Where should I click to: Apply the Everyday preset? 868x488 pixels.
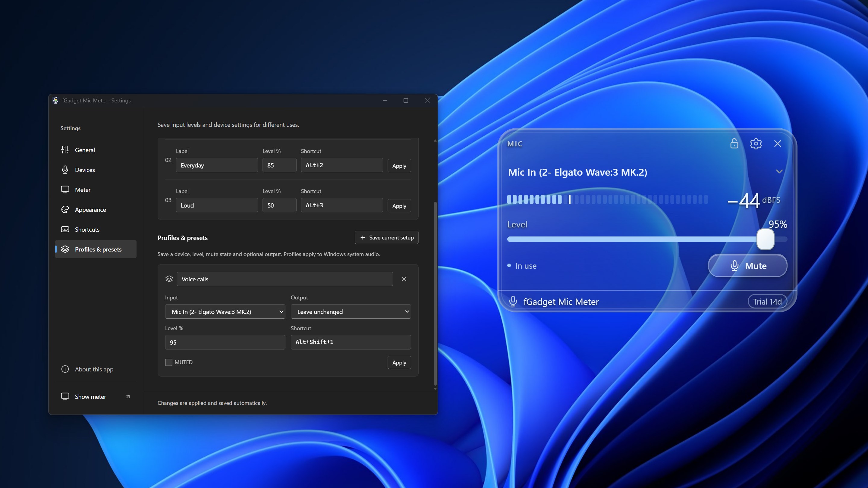coord(399,165)
